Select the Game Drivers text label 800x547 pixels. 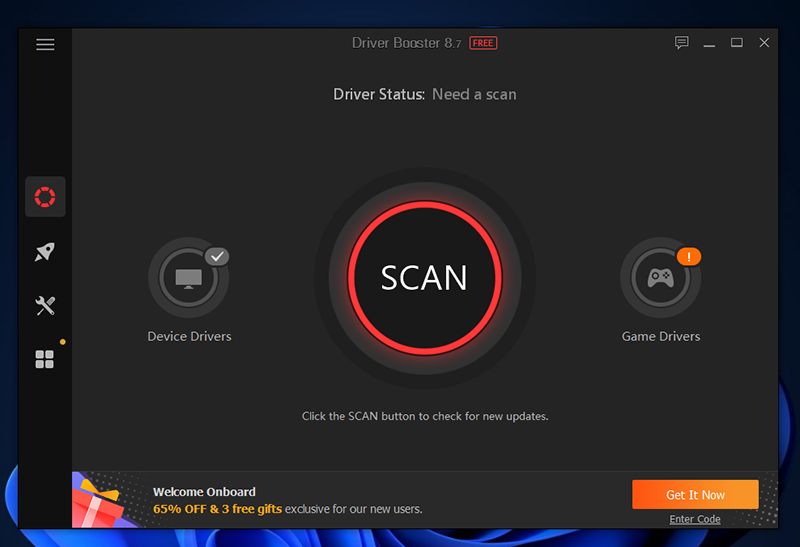661,336
